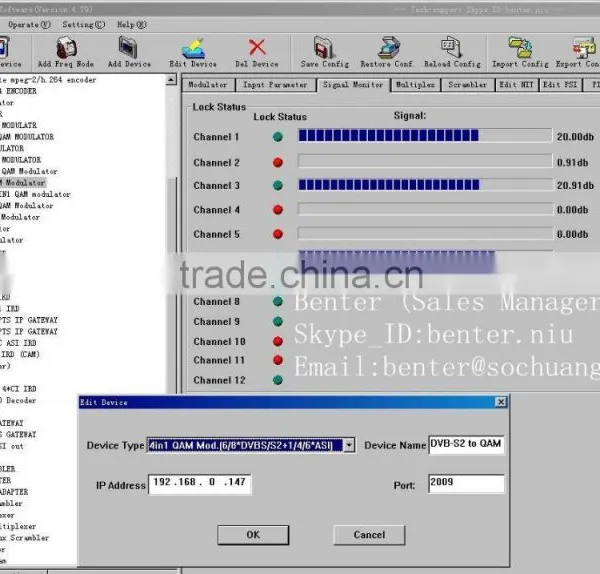600x574 pixels.
Task: Click Channel 10 red lock status indicator
Action: pyautogui.click(x=278, y=341)
